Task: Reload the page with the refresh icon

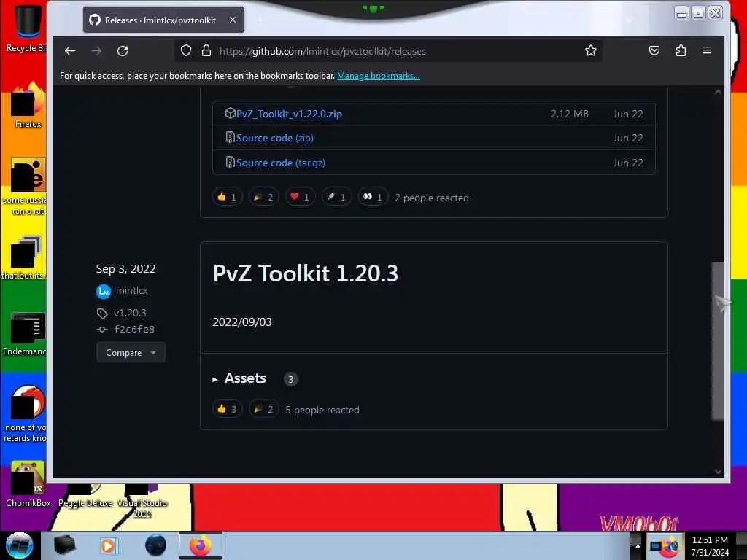Action: [x=123, y=51]
